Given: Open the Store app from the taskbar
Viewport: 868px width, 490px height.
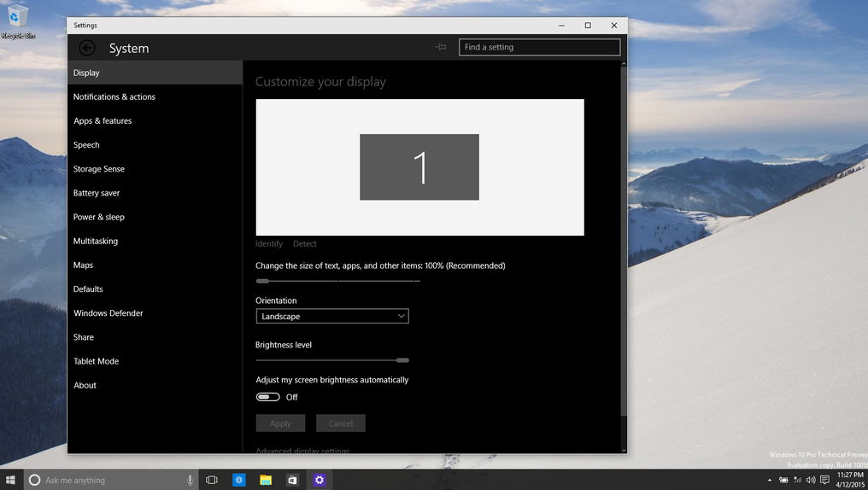Looking at the screenshot, I should (x=292, y=480).
